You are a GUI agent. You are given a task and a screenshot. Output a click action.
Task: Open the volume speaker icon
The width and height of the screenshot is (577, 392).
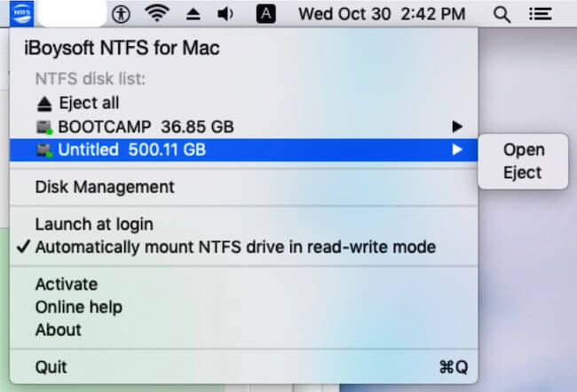point(226,13)
